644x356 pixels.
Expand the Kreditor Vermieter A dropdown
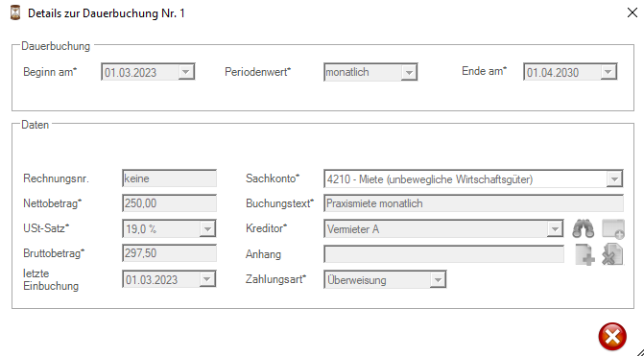click(x=555, y=228)
